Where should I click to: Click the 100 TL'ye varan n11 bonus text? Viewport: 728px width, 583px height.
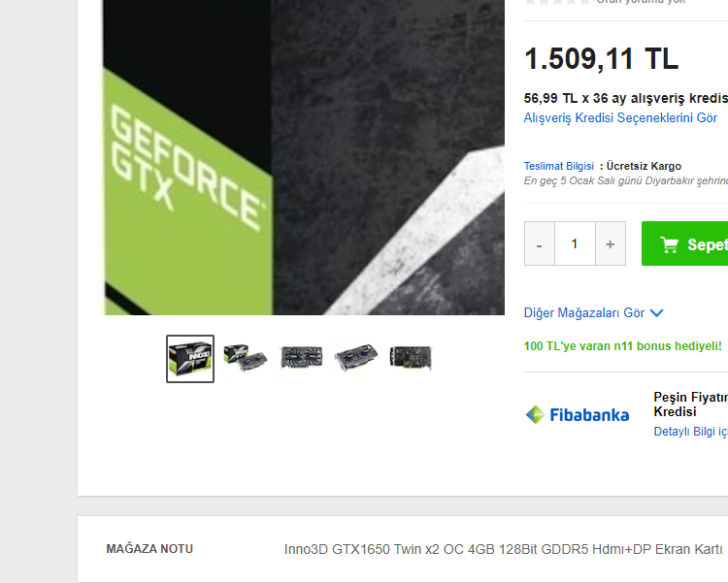pos(622,346)
